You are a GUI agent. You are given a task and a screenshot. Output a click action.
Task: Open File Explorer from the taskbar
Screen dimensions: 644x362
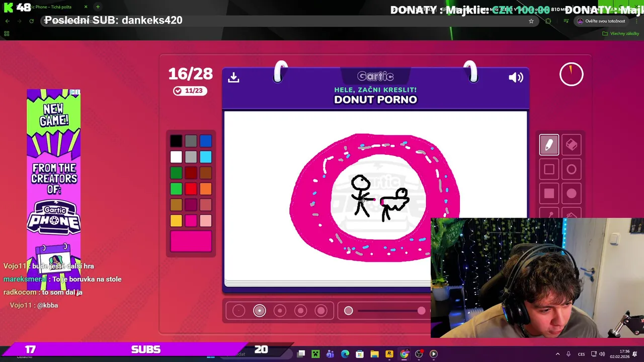coord(375,354)
